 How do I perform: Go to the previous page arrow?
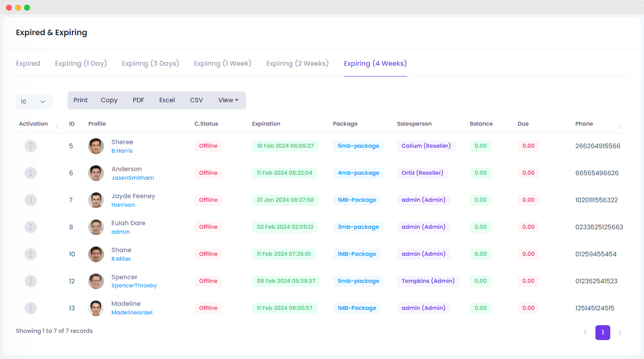click(x=585, y=333)
